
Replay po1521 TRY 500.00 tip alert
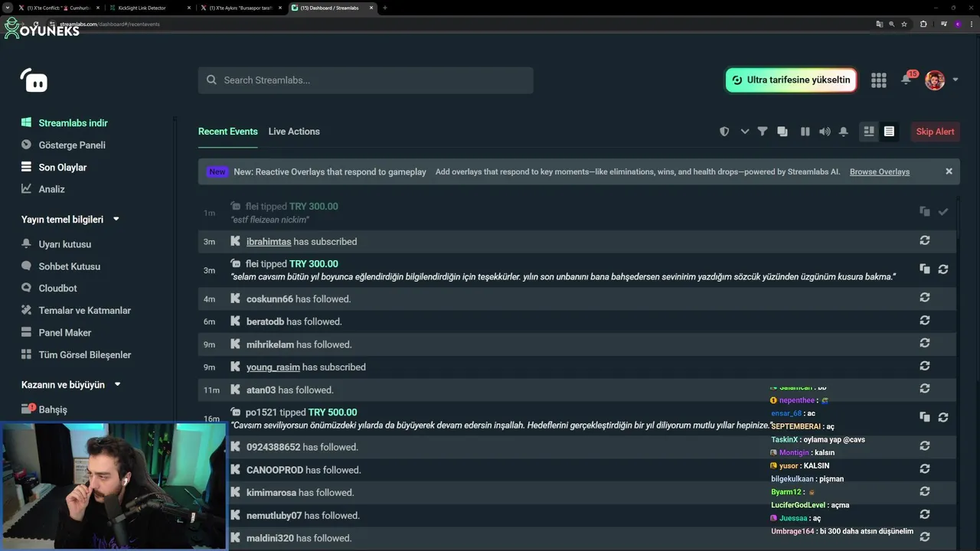click(943, 417)
